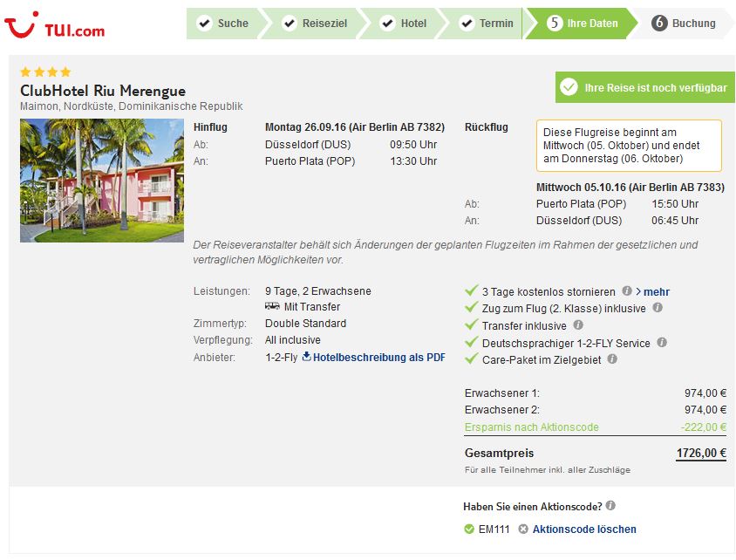Click the TUI.com logo
736x560 pixels.
click(54, 25)
